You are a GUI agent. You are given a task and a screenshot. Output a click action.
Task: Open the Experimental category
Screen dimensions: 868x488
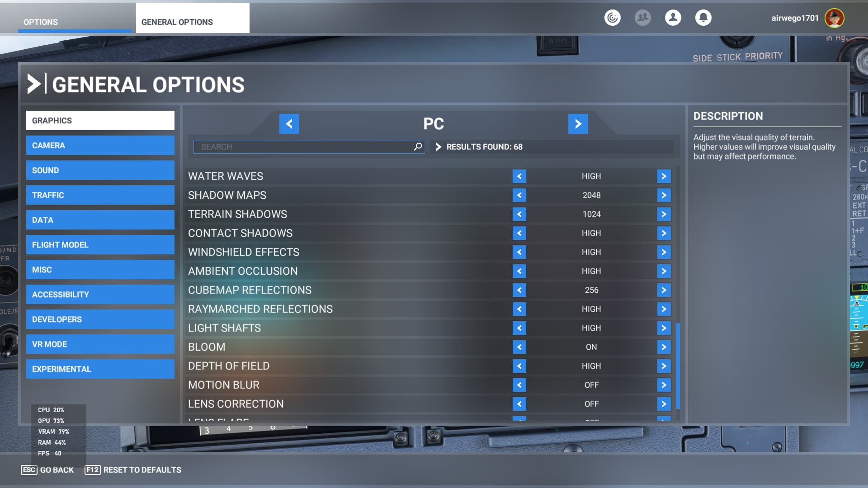[100, 369]
